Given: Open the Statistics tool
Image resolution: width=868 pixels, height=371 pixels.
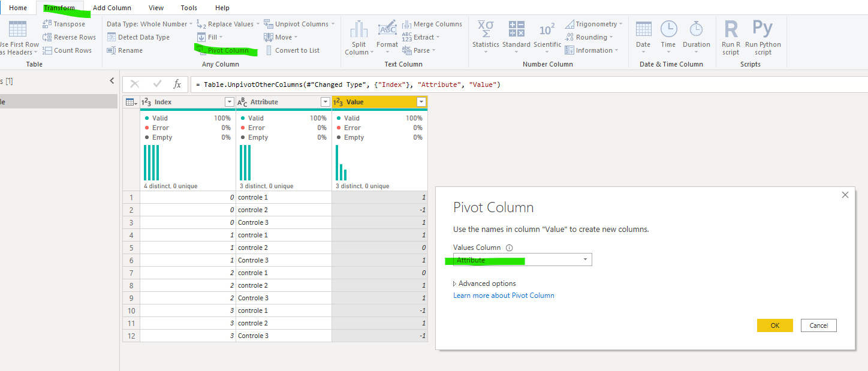Looking at the screenshot, I should pos(486,36).
